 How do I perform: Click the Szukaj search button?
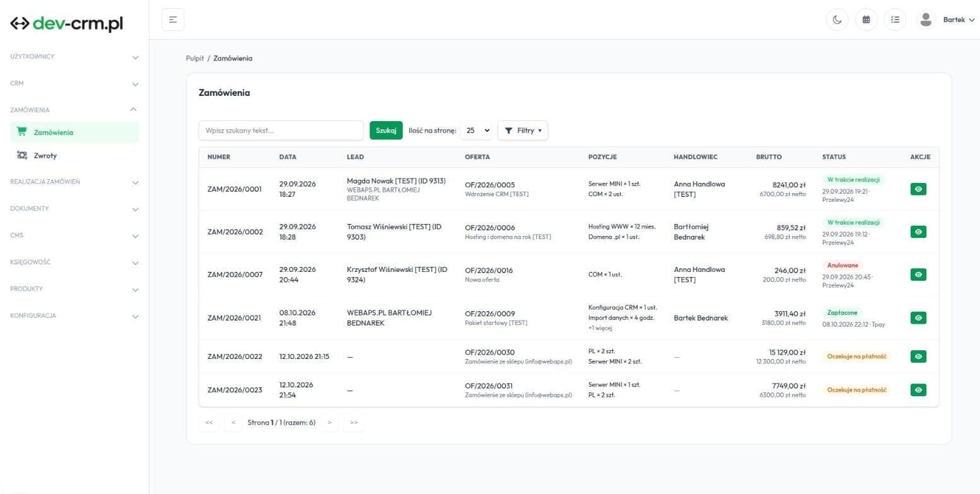point(386,131)
